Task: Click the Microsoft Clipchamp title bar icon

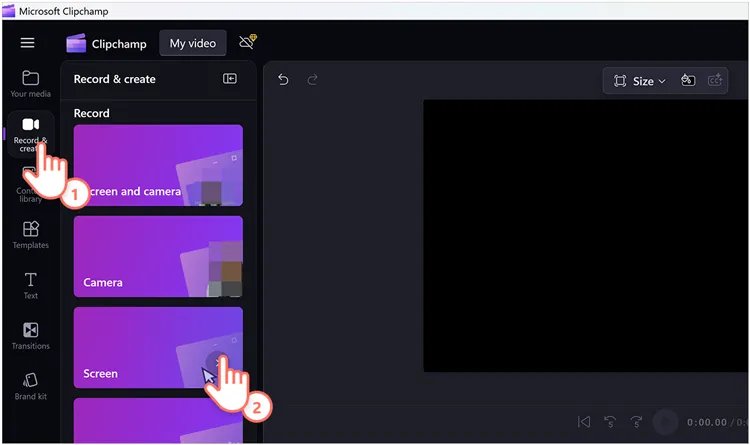Action: pos(9,11)
